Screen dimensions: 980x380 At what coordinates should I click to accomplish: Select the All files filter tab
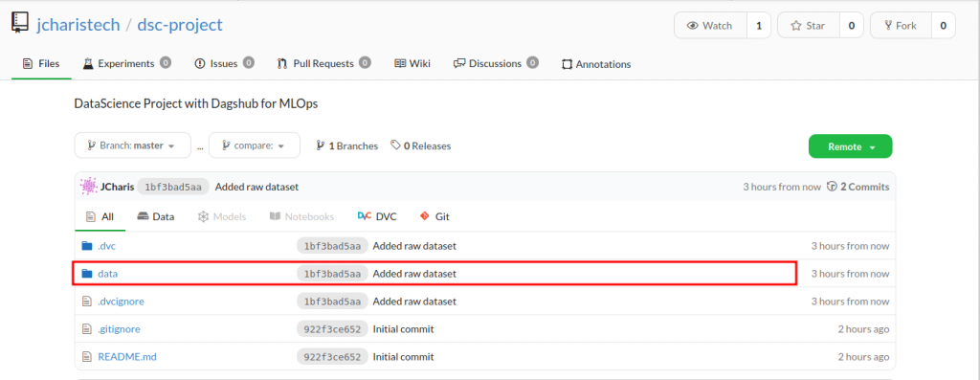(x=100, y=216)
